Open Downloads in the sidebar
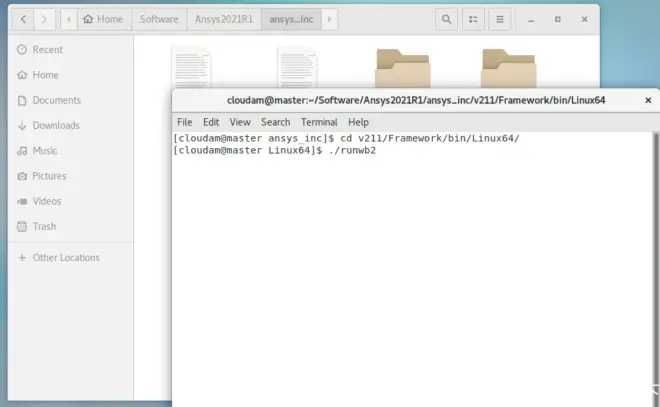Screen dimensions: 660x407 point(71,125)
